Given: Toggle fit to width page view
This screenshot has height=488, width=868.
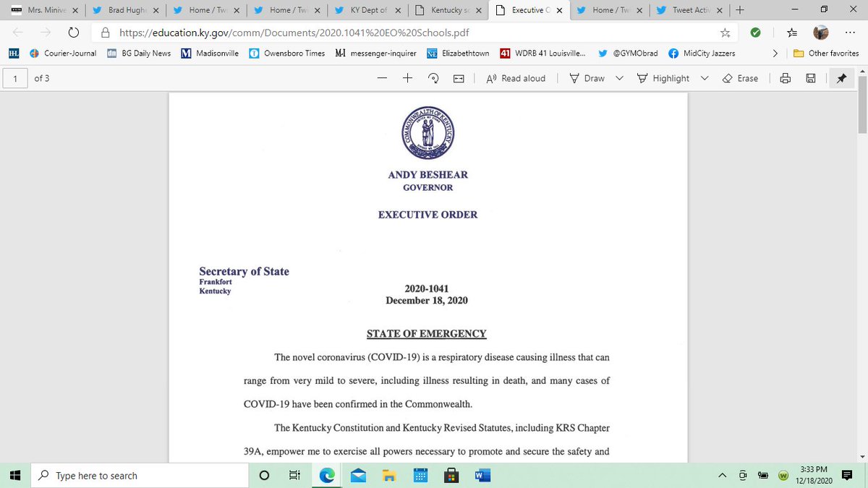Looking at the screenshot, I should pos(458,78).
